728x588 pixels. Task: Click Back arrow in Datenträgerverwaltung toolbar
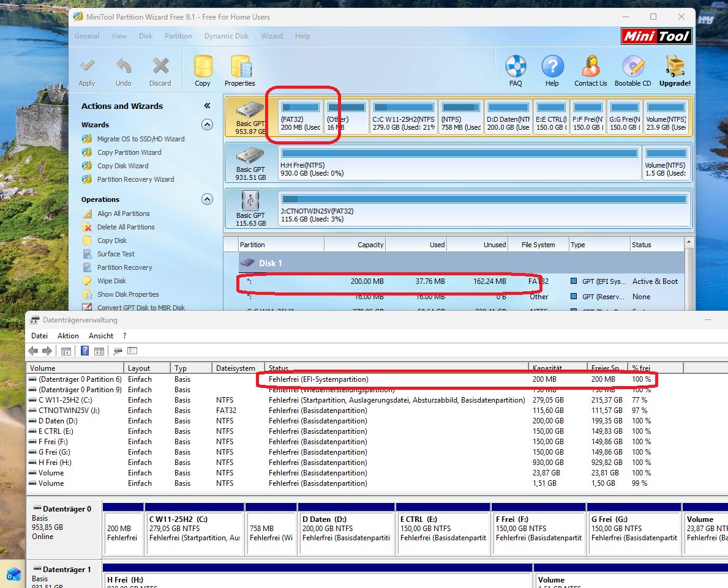(x=34, y=351)
